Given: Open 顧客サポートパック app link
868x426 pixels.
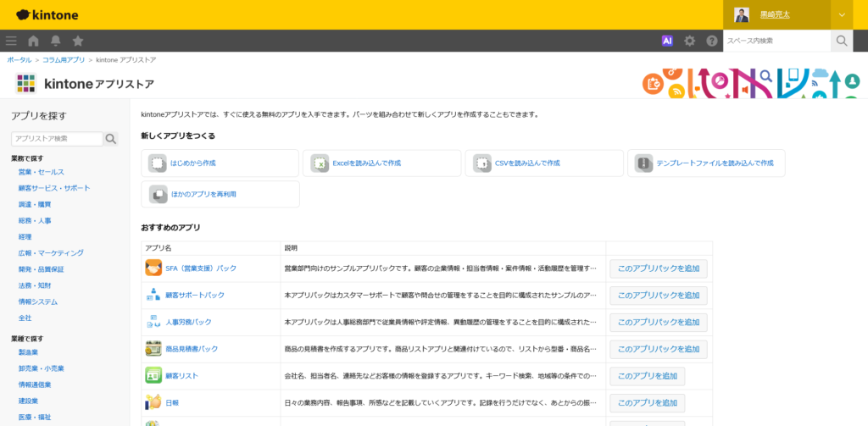Looking at the screenshot, I should coord(195,295).
